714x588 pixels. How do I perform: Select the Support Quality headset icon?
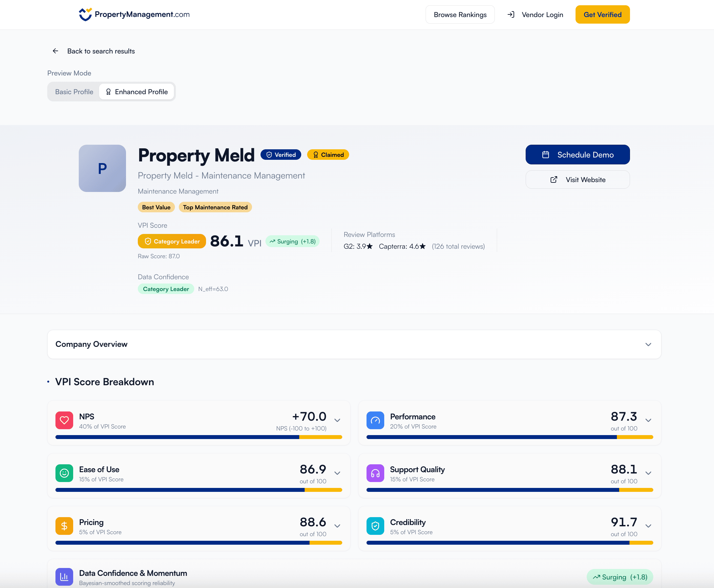pos(375,473)
